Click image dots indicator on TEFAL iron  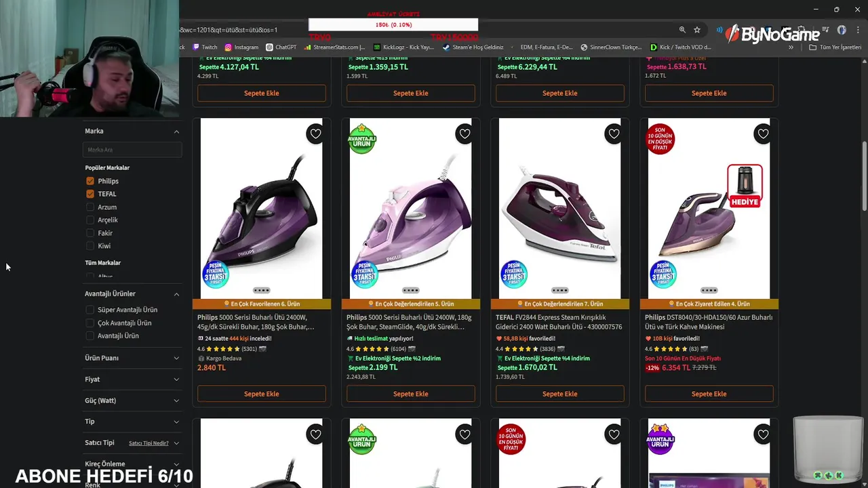pyautogui.click(x=559, y=290)
